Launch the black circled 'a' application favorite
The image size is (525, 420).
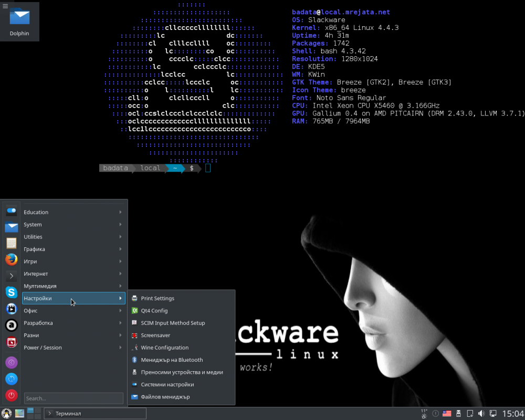tap(12, 325)
